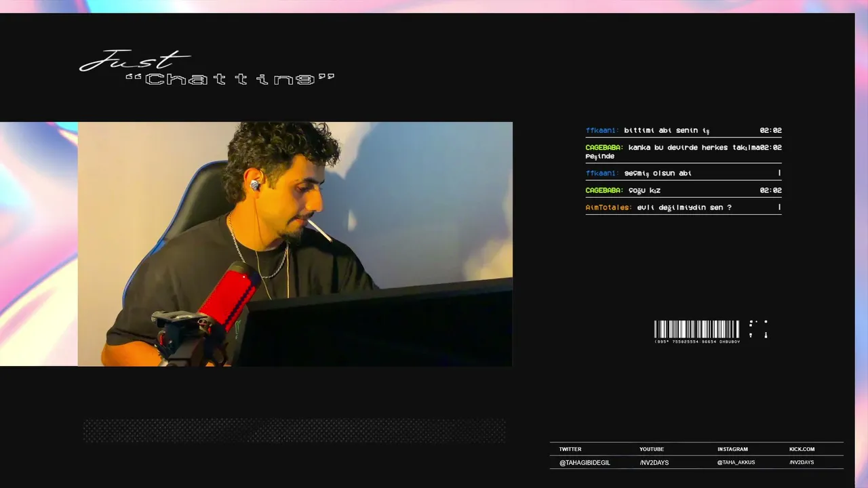
Task: Click the 02:02 timestamp on the "bittimi abi" row
Action: point(770,130)
